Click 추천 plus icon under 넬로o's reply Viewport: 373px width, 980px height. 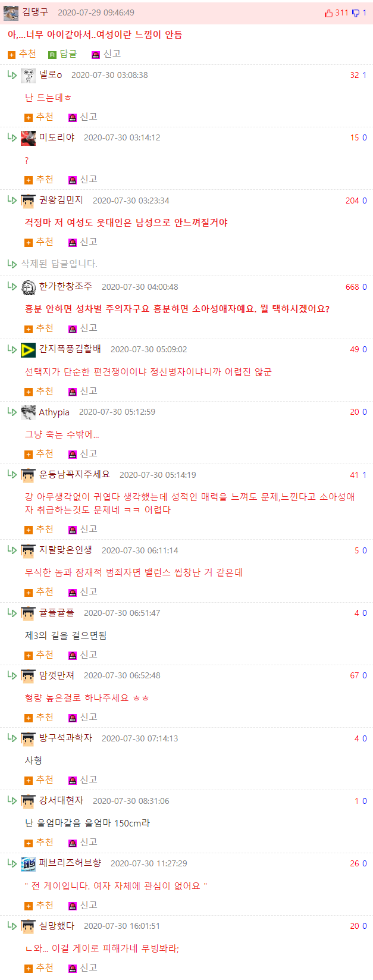(29, 118)
